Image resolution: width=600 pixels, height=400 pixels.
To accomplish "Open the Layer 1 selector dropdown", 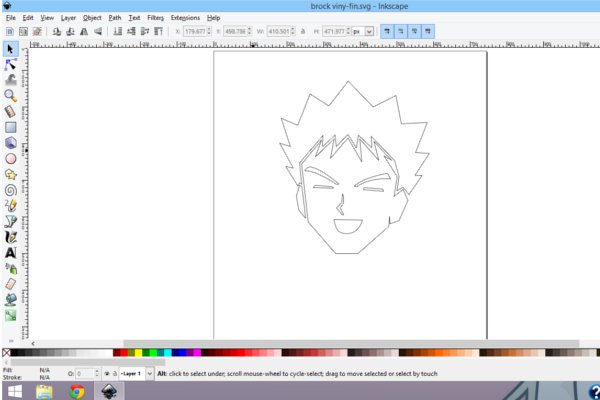I will click(150, 374).
